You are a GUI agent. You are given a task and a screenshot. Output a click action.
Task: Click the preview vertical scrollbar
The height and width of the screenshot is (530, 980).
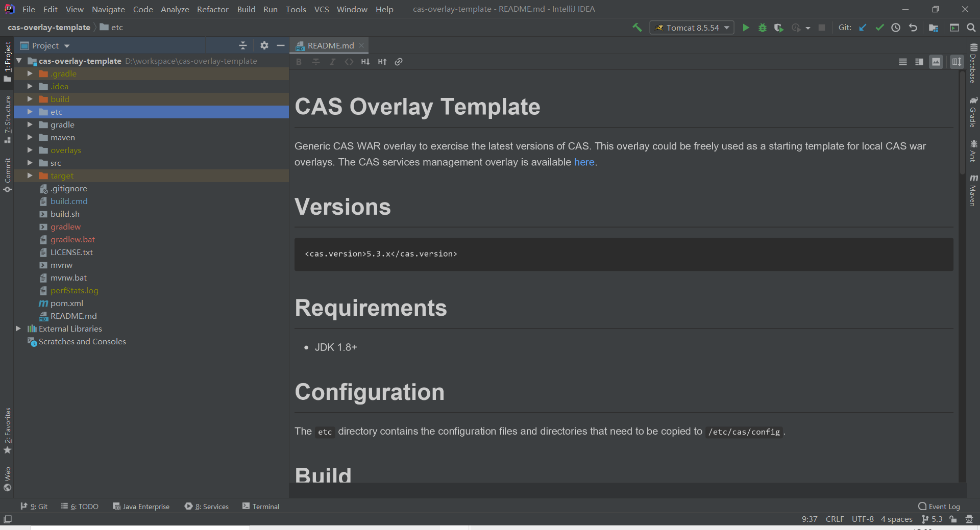point(962,122)
